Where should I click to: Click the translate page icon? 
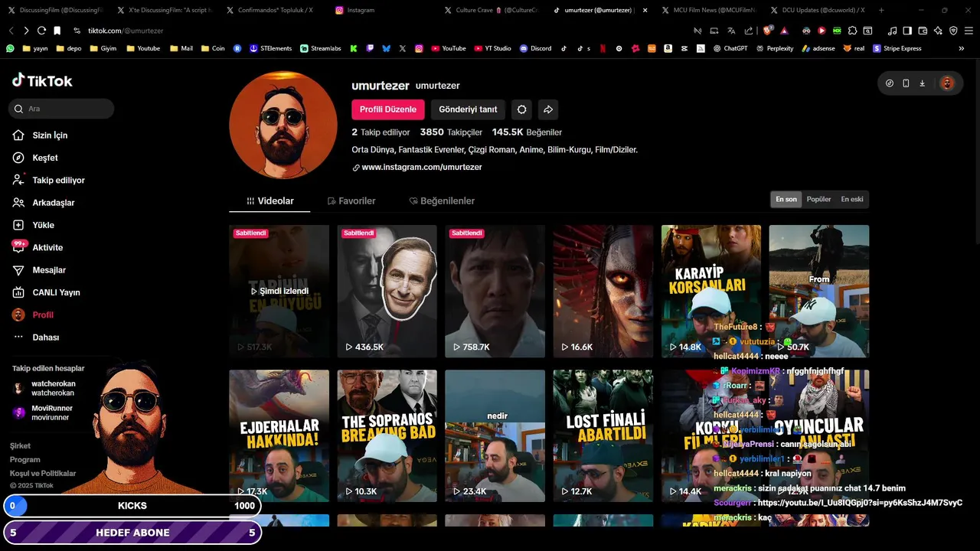(731, 31)
